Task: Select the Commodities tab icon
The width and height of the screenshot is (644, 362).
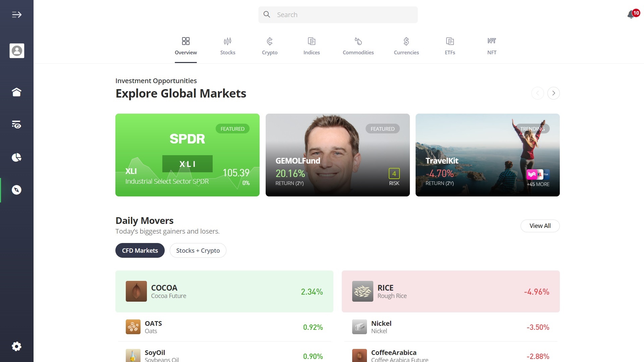Action: 358,41
